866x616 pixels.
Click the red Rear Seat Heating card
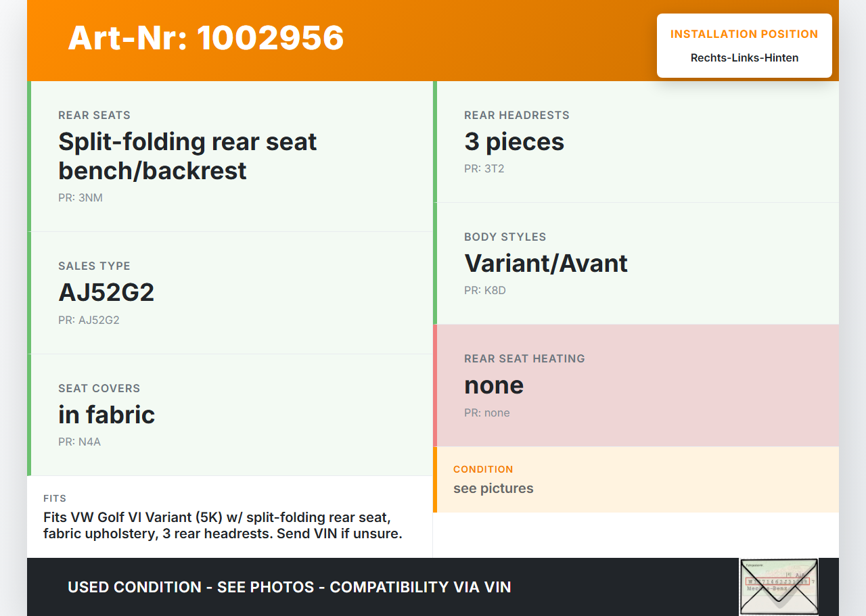coord(636,385)
